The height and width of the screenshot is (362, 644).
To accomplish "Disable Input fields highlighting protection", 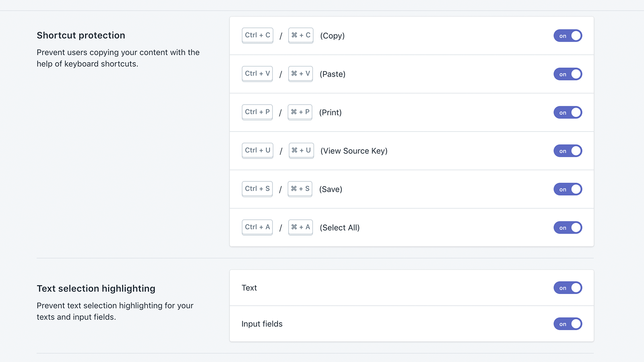I will coord(568,324).
